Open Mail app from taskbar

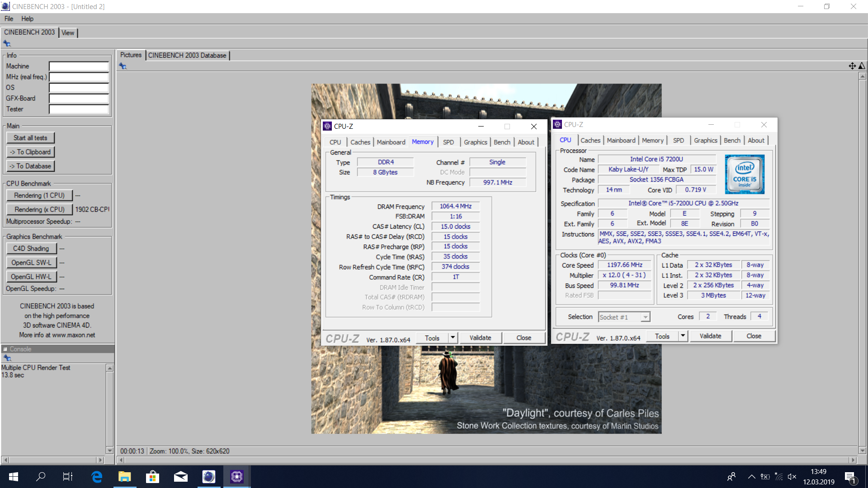[181, 476]
